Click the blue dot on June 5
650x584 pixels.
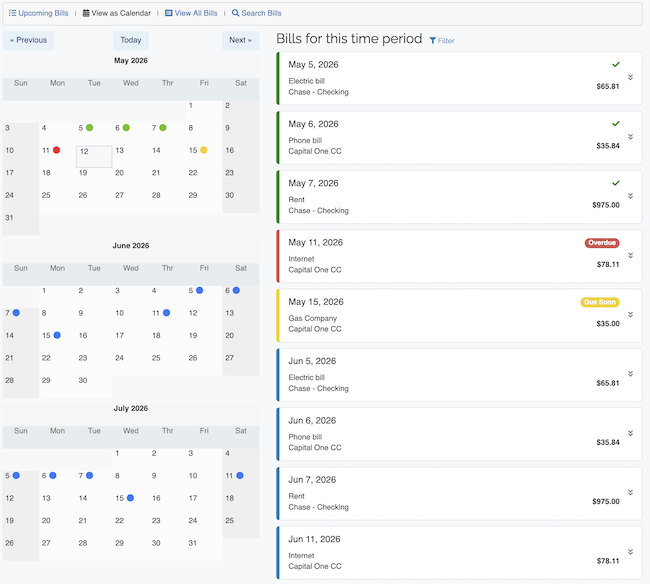[x=199, y=290]
